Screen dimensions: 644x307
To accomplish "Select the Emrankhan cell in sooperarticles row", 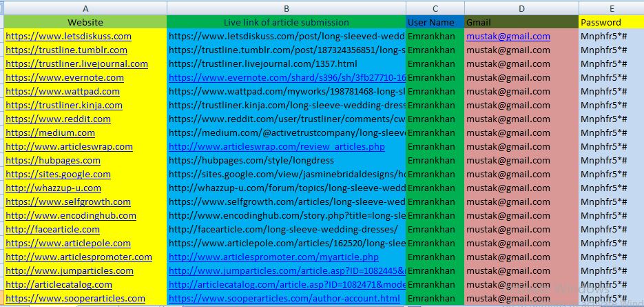I will (x=435, y=298).
